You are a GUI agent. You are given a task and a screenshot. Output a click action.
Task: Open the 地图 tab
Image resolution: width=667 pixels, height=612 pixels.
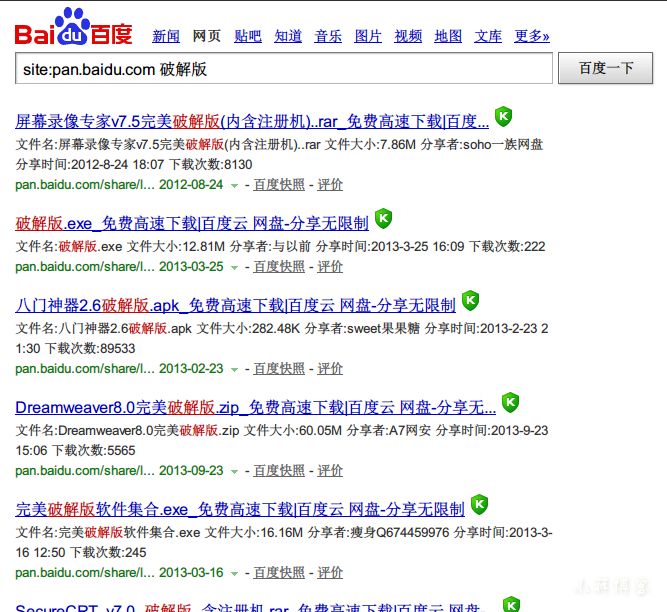[x=448, y=36]
